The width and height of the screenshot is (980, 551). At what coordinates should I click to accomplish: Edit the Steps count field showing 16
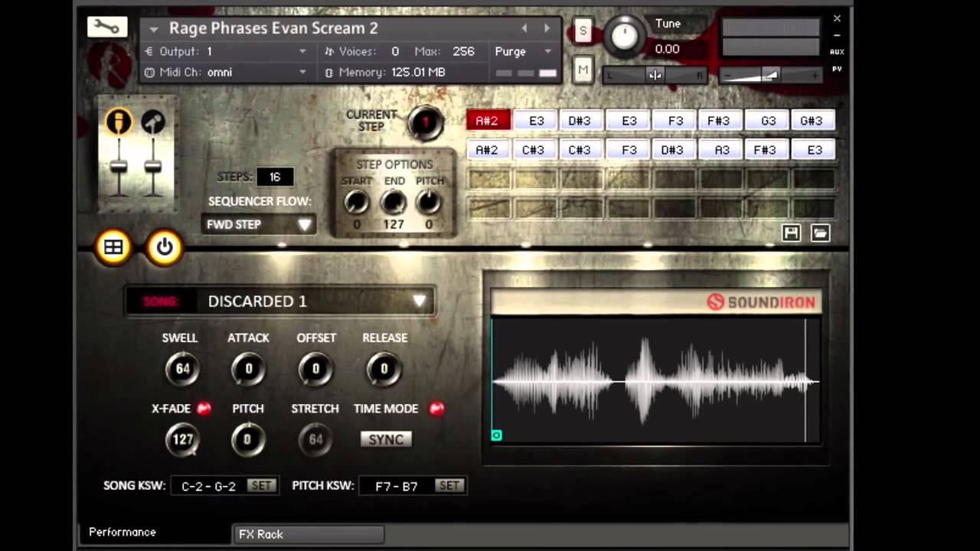click(x=275, y=177)
